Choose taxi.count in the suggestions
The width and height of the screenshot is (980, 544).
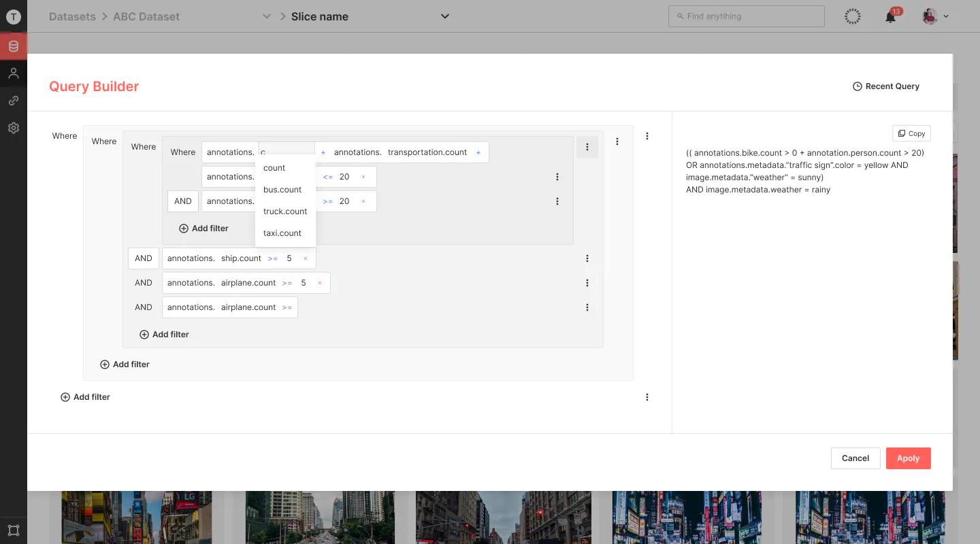[x=282, y=233]
